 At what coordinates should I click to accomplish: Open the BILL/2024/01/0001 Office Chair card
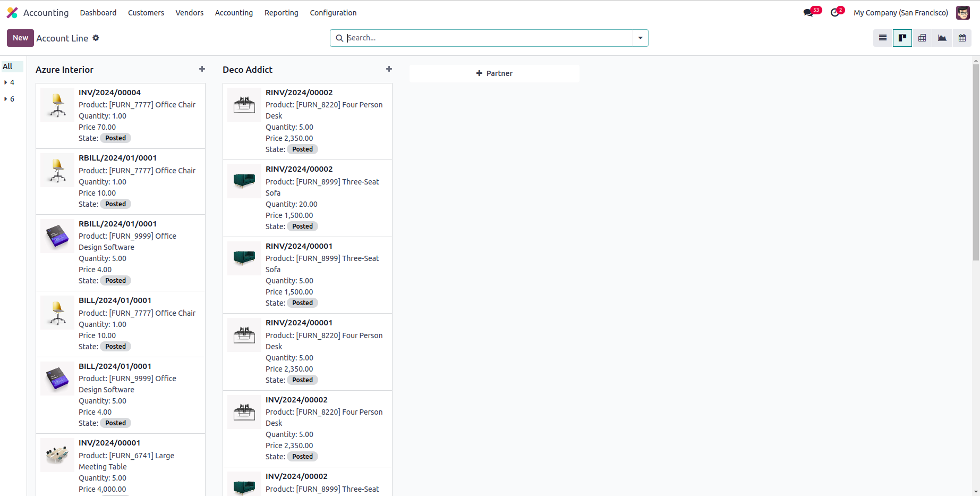(121, 324)
